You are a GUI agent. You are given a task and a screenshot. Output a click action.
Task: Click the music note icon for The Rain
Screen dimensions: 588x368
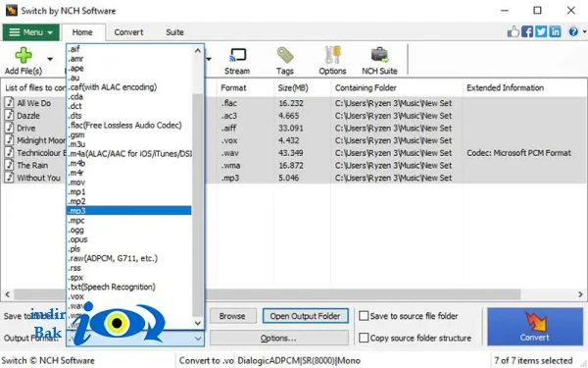[x=10, y=165]
